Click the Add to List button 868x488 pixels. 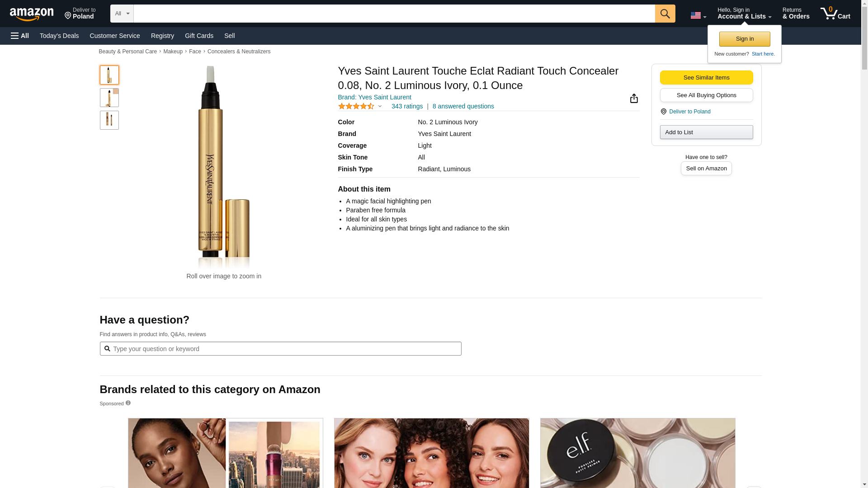pyautogui.click(x=706, y=132)
